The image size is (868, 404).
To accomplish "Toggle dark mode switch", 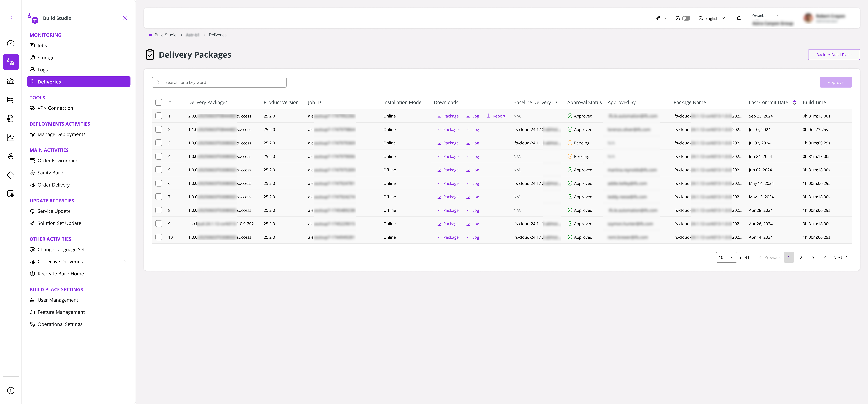I will tap(686, 18).
